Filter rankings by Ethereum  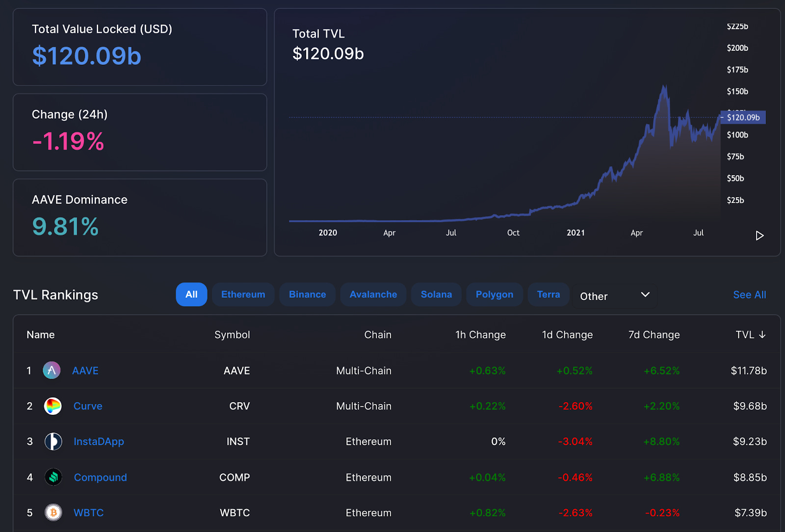tap(243, 294)
